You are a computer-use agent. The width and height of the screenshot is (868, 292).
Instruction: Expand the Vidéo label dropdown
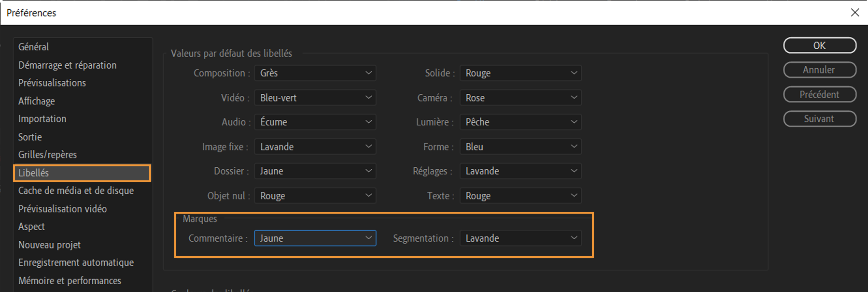point(315,98)
